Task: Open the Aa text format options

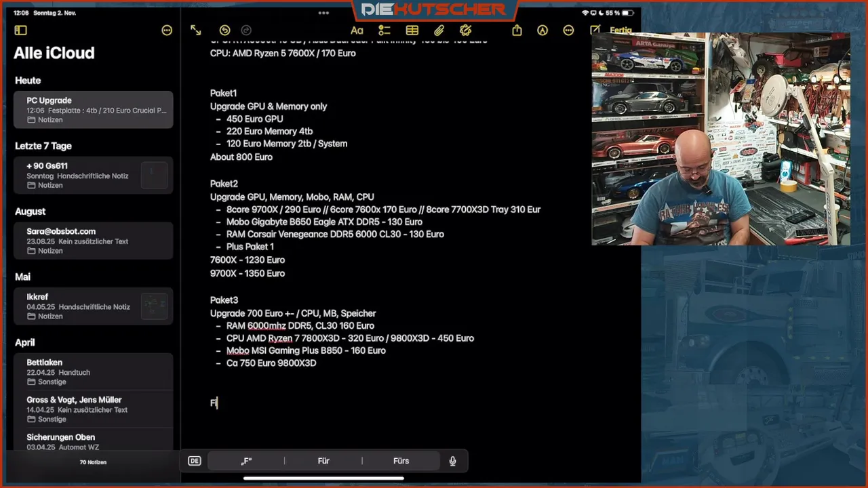Action: pyautogui.click(x=357, y=30)
